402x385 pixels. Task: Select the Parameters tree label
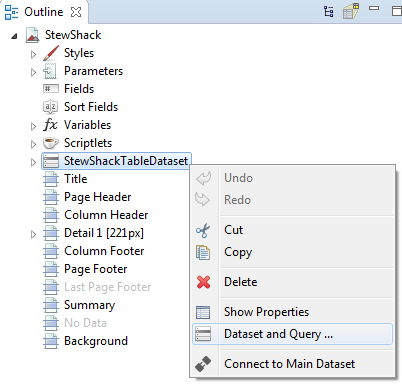tap(94, 71)
